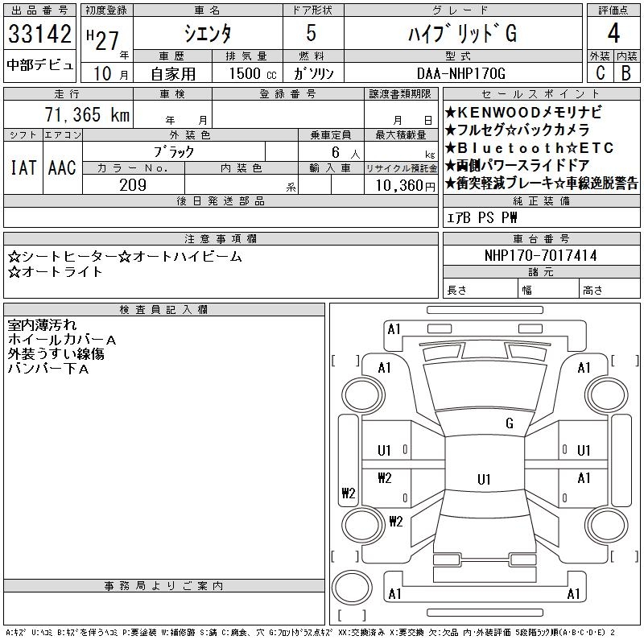The width and height of the screenshot is (644, 644).
Task: Click the 衝突軽減ブレーキ☆車線逸脱警告 line
Action: [x=542, y=184]
